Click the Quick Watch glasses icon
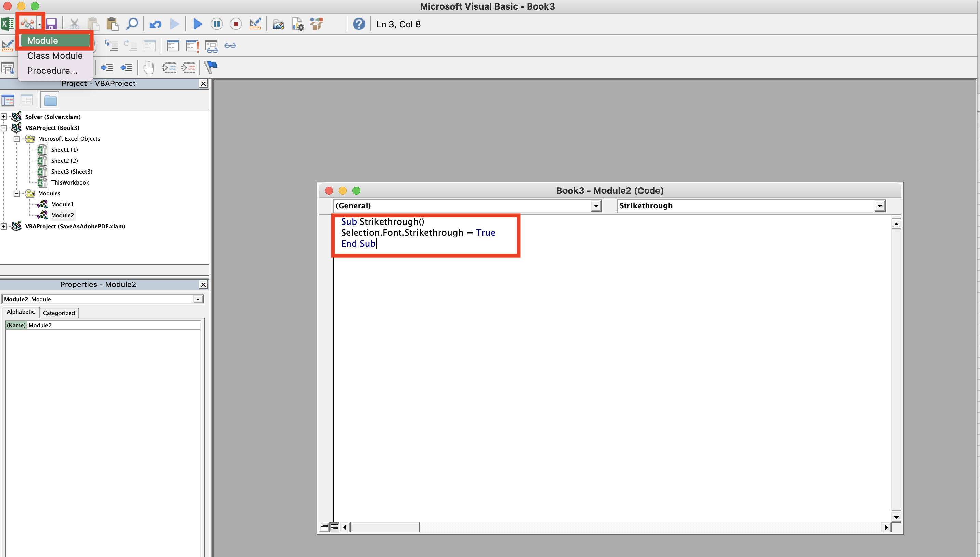 [230, 46]
